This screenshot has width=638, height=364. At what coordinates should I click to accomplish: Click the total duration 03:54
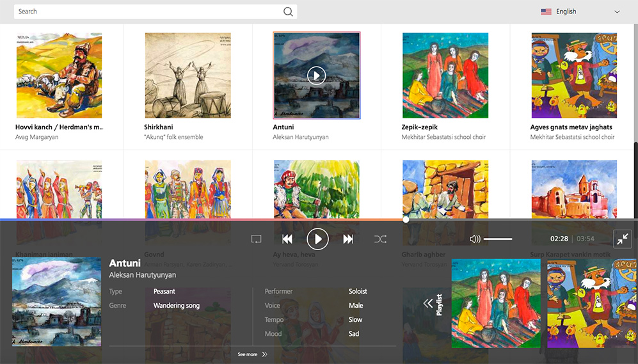point(585,239)
